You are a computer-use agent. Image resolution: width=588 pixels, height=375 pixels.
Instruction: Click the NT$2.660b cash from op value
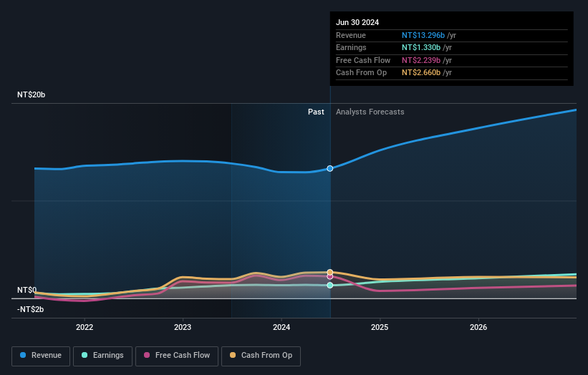[420, 73]
